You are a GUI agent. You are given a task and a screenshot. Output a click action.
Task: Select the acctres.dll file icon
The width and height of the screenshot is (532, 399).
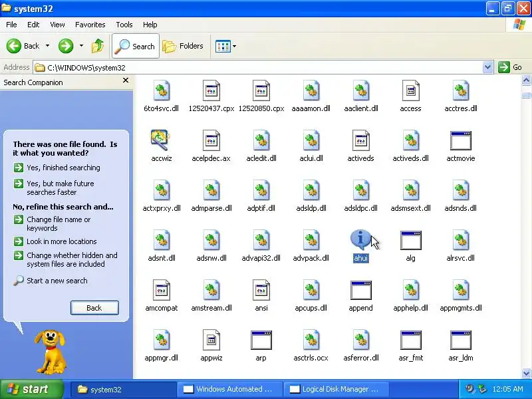pos(461,90)
